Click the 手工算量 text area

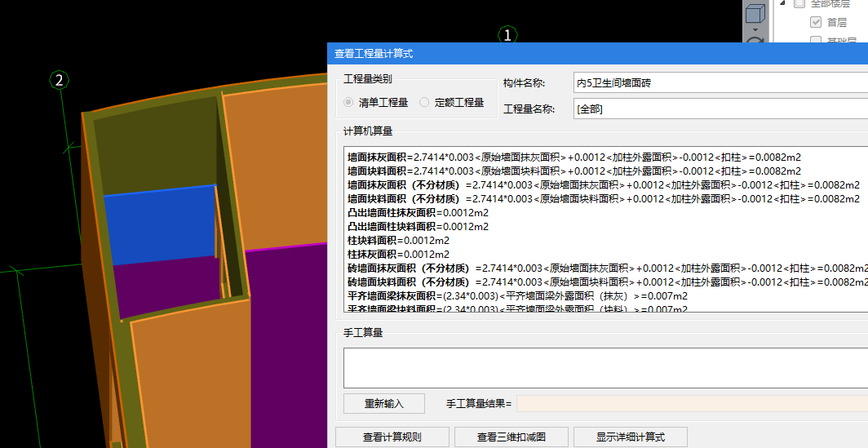pos(605,368)
